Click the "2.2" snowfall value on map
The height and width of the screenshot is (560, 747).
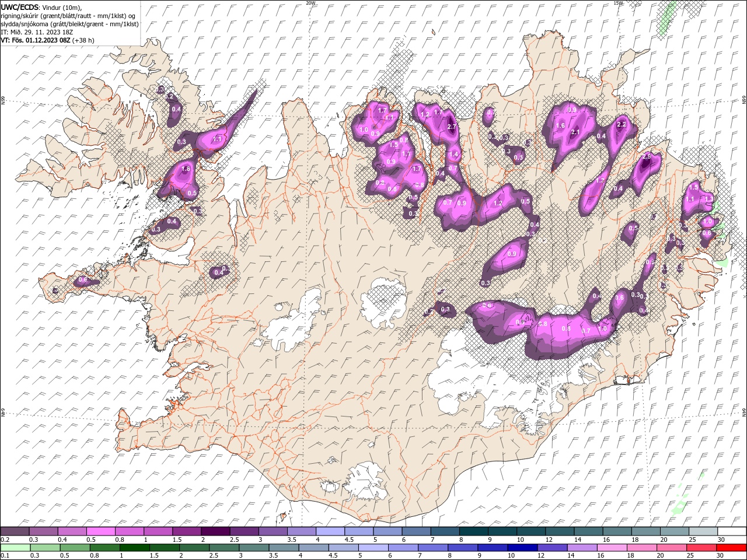click(x=622, y=124)
